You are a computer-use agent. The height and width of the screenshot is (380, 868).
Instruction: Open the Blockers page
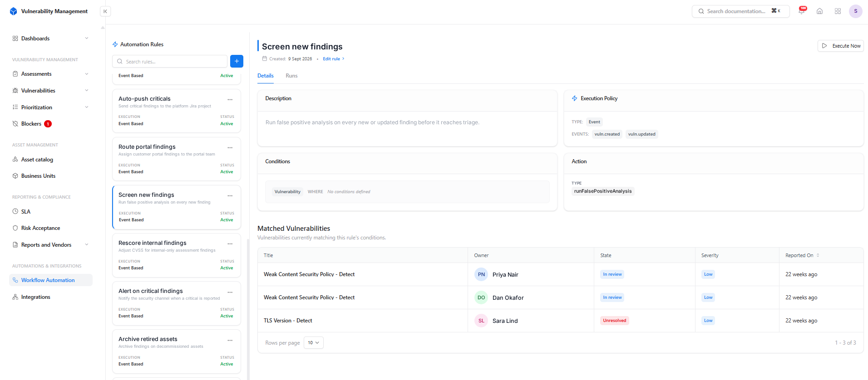point(50,124)
